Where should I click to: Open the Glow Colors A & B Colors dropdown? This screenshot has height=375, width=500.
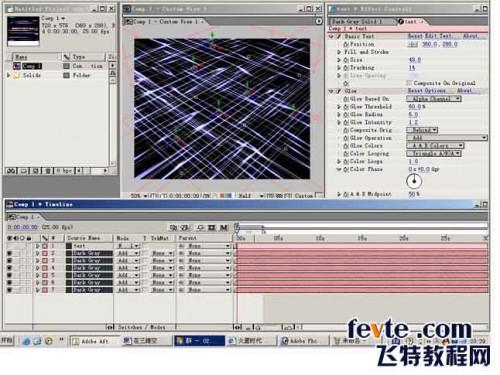point(435,146)
